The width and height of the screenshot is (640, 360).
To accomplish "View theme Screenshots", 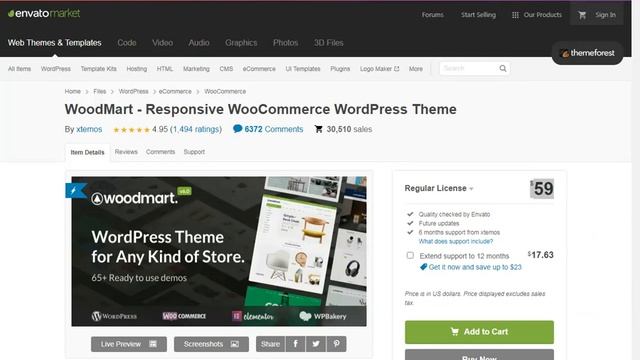I will 211,344.
